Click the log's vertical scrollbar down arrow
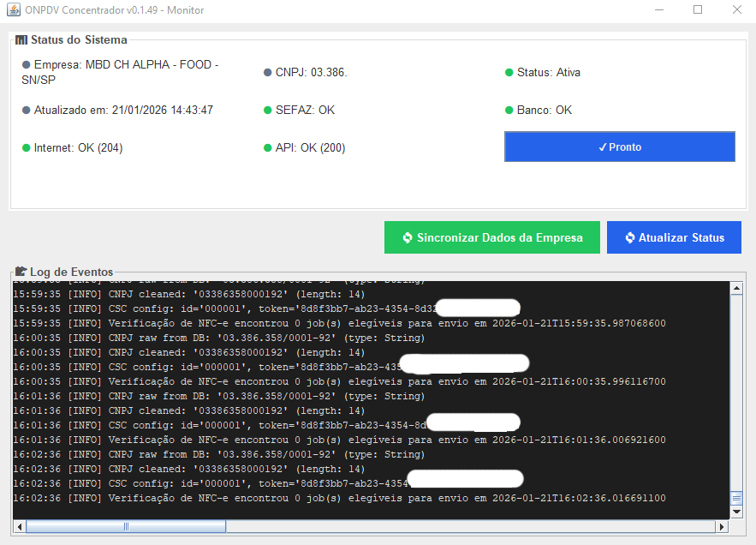Screen dimensions: 756x545 click(736, 512)
